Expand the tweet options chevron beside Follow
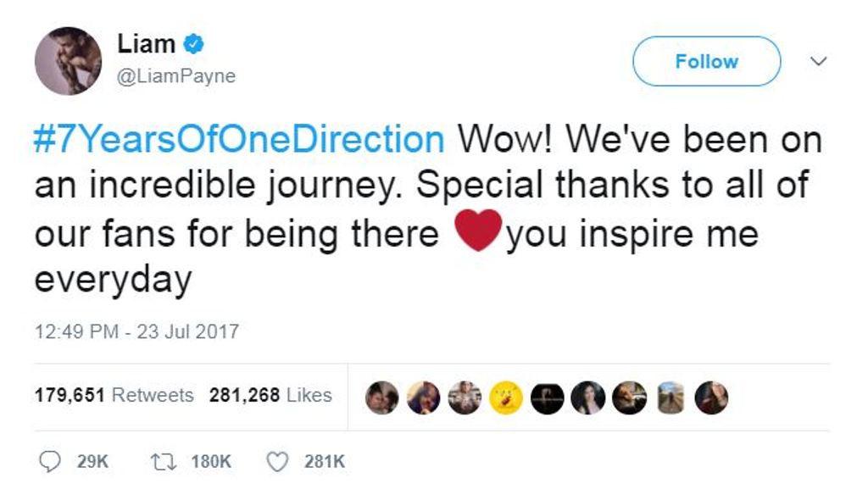Viewport: 868px width, 495px height. click(818, 61)
